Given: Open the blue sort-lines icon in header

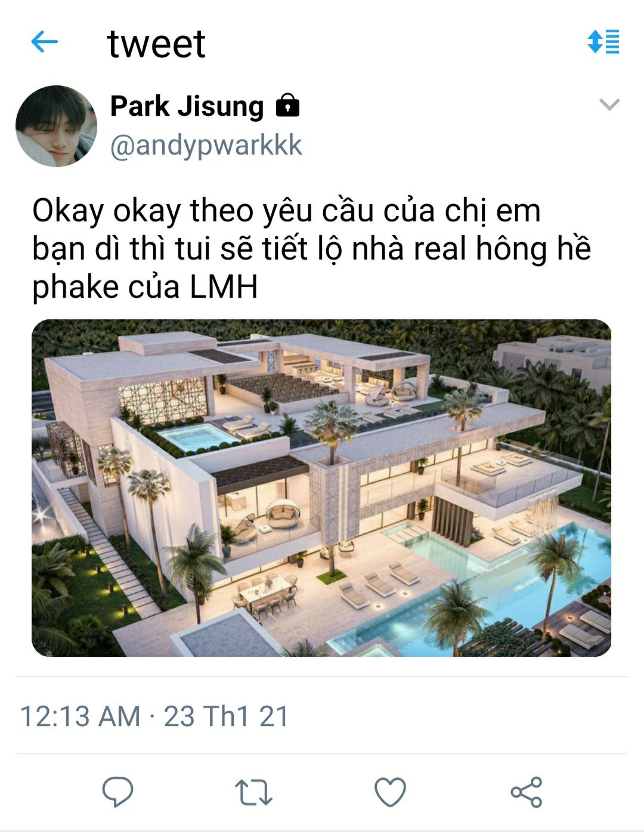Looking at the screenshot, I should coord(603,42).
